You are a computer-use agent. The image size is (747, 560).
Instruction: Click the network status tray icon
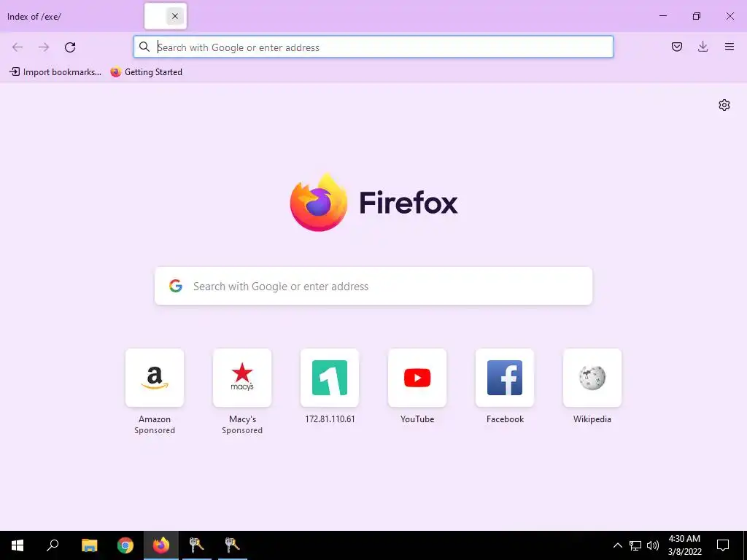click(x=635, y=545)
